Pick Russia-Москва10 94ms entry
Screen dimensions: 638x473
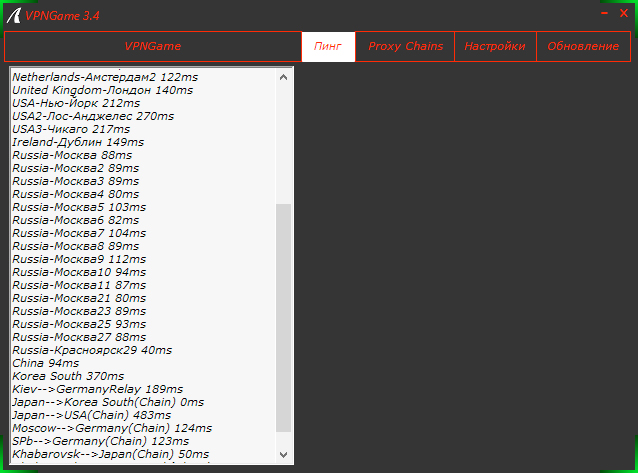pos(79,272)
